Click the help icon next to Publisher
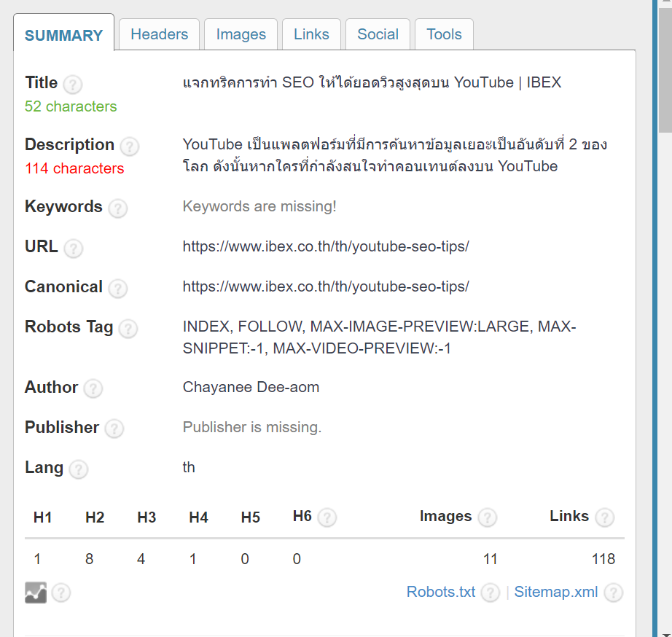The height and width of the screenshot is (637, 672). [114, 429]
